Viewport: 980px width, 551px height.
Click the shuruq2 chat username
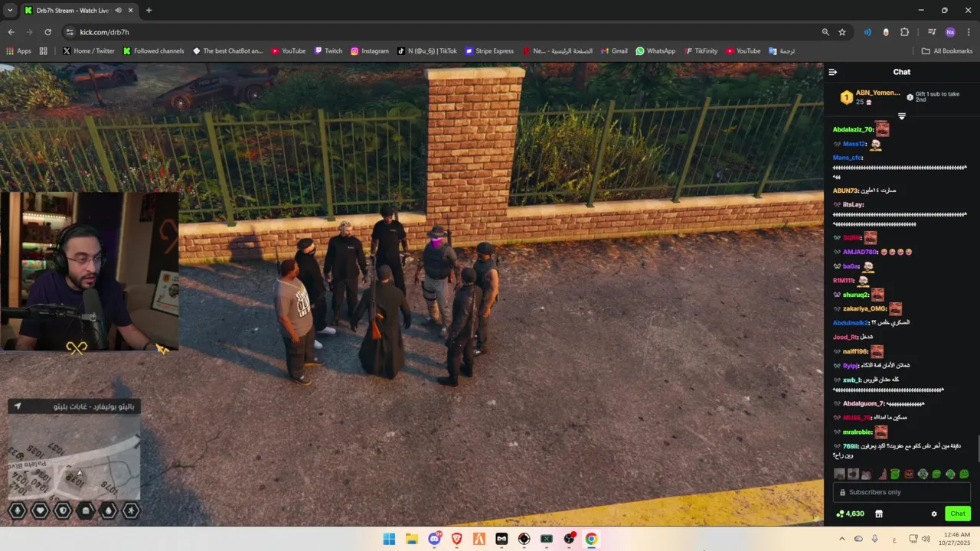point(856,295)
